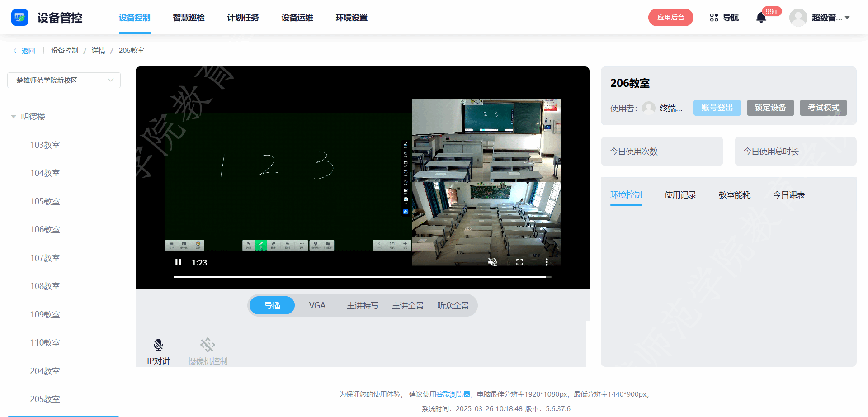Open the notification bell
Screen dimensions: 868x417
coord(761,18)
